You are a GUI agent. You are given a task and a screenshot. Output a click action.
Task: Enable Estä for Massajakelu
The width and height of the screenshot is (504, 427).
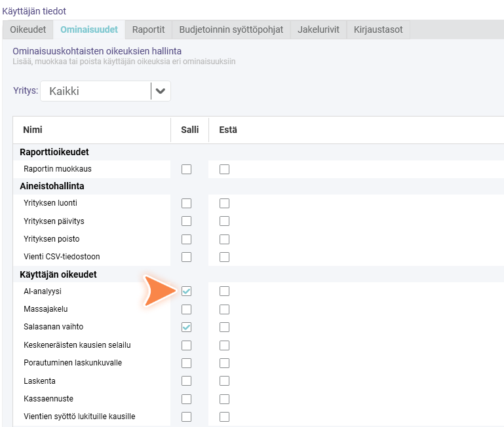224,309
